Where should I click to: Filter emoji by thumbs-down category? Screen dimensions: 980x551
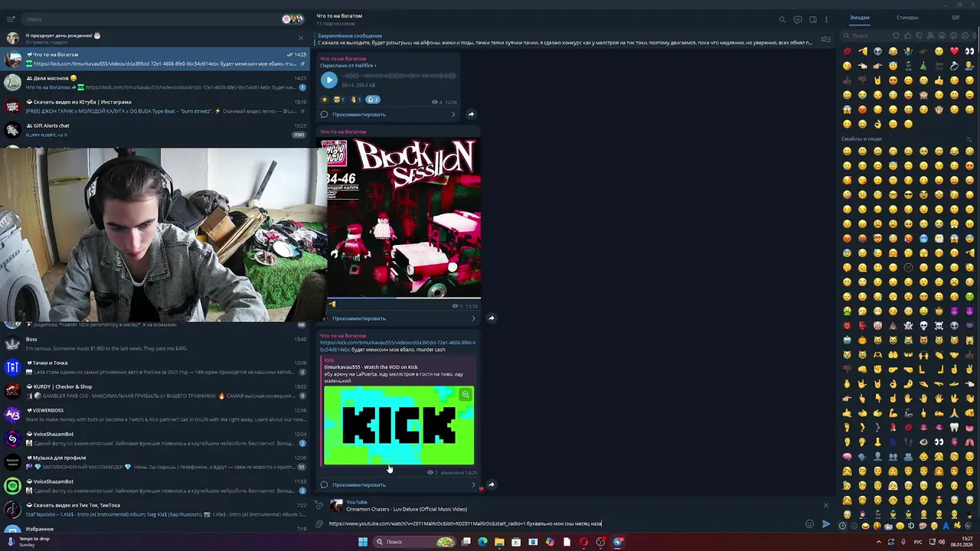[919, 36]
